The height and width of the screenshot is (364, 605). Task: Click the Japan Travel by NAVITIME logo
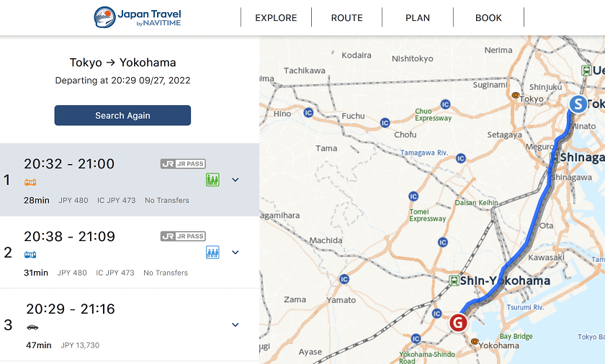click(x=137, y=17)
